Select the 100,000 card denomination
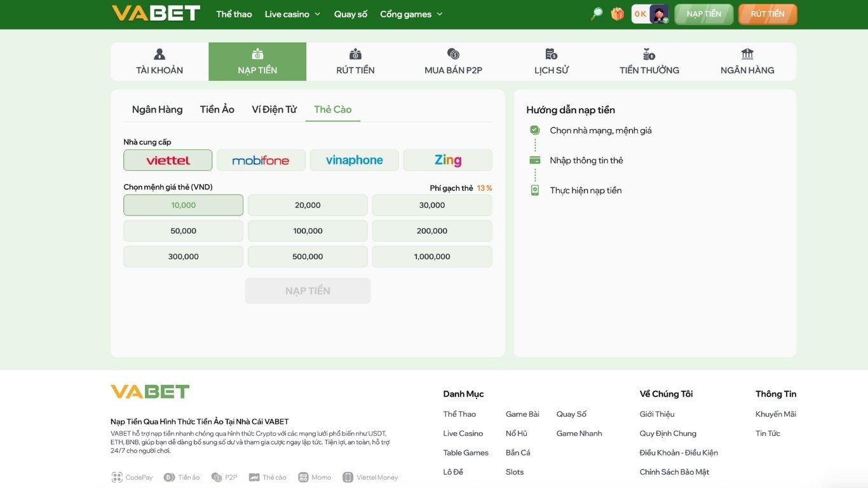 [308, 230]
